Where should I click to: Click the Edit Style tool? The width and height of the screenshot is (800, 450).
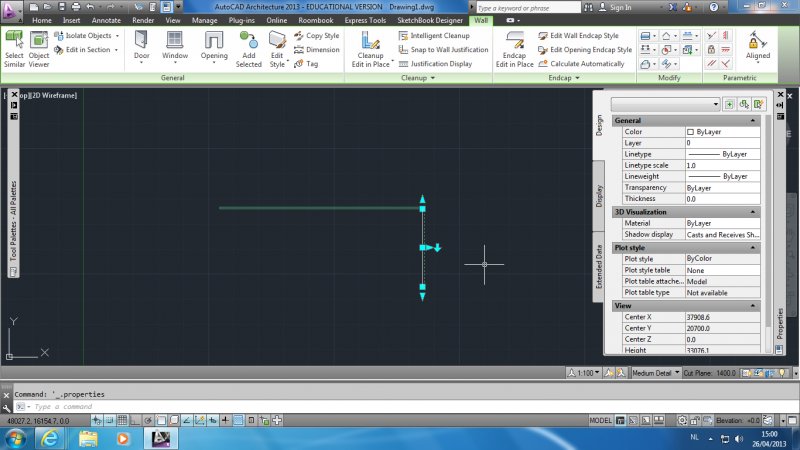(277, 49)
